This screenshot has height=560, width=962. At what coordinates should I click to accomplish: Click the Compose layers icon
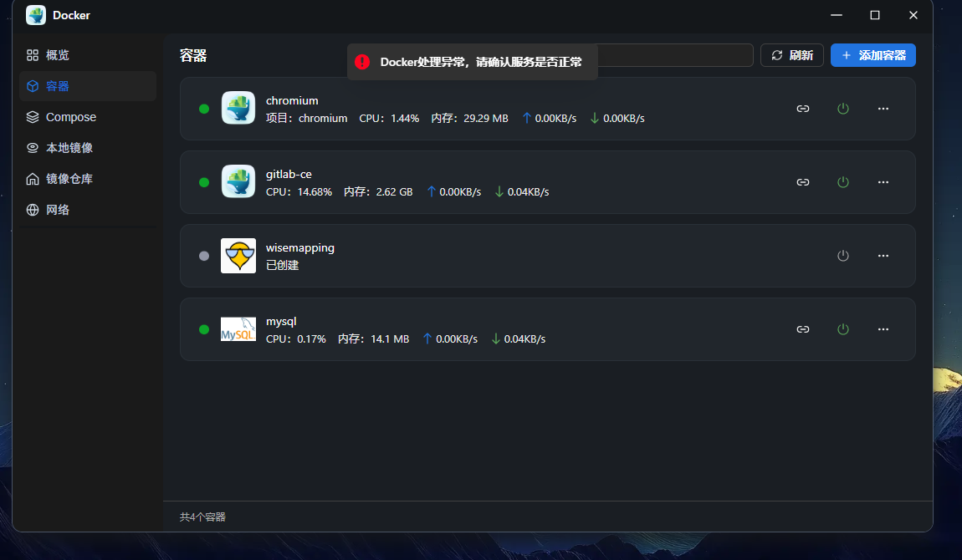coord(33,117)
